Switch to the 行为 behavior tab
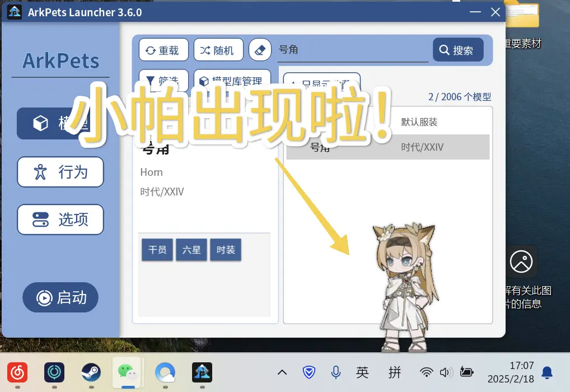Image resolution: width=570 pixels, height=392 pixels. [60, 172]
